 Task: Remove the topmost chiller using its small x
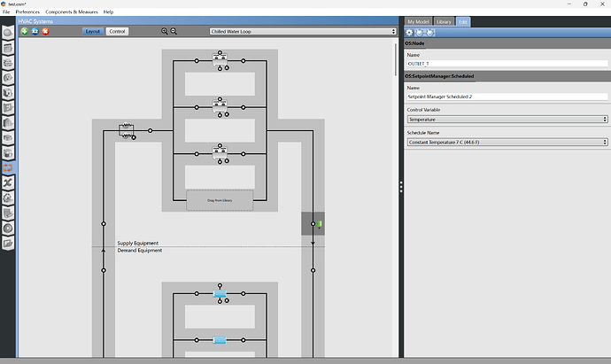point(227,68)
